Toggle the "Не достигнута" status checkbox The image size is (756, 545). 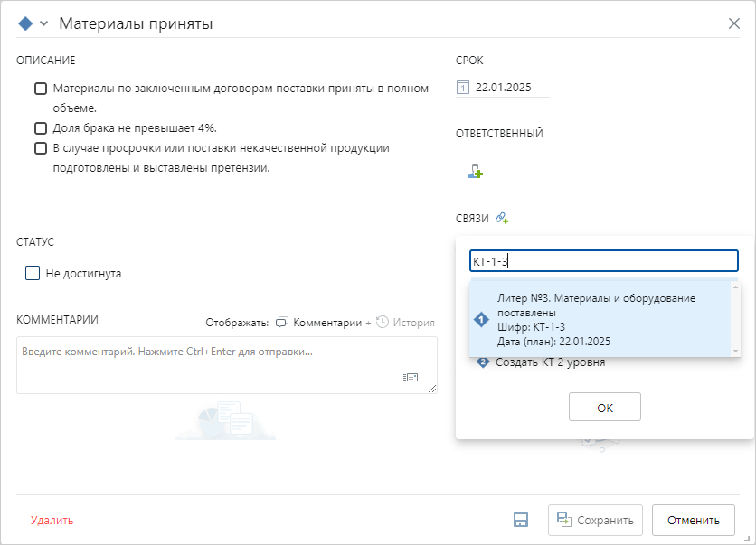coord(33,273)
